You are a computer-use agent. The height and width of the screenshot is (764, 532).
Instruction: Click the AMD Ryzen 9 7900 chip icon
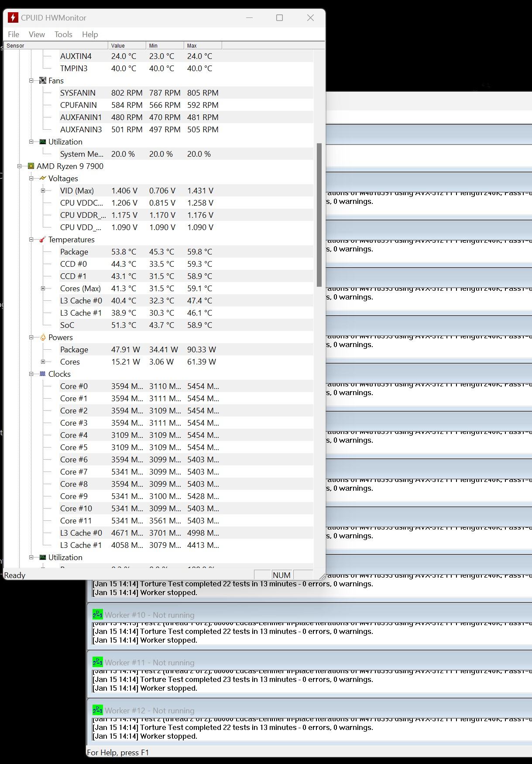click(31, 166)
